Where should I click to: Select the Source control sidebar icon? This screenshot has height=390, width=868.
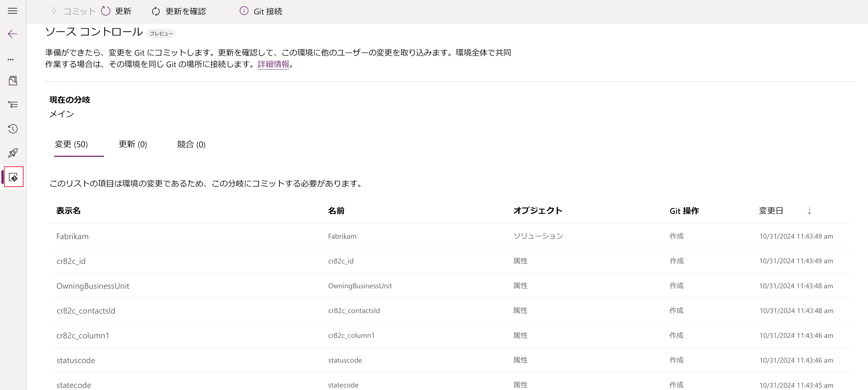[13, 177]
